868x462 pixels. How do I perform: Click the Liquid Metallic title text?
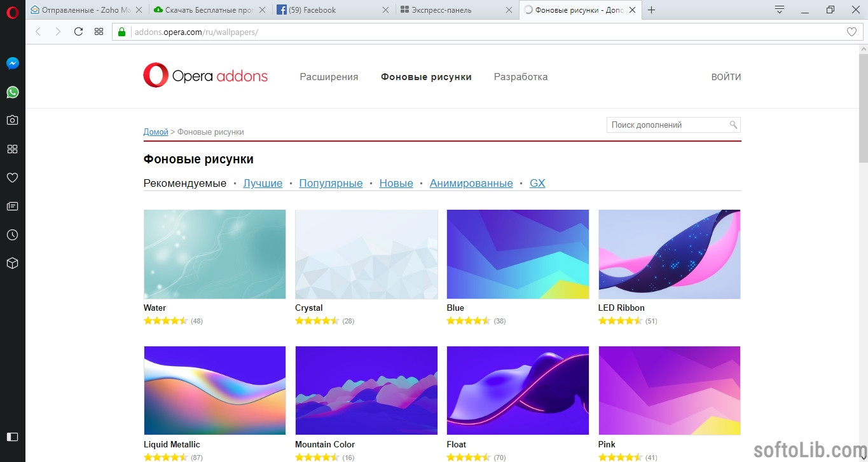tap(172, 444)
